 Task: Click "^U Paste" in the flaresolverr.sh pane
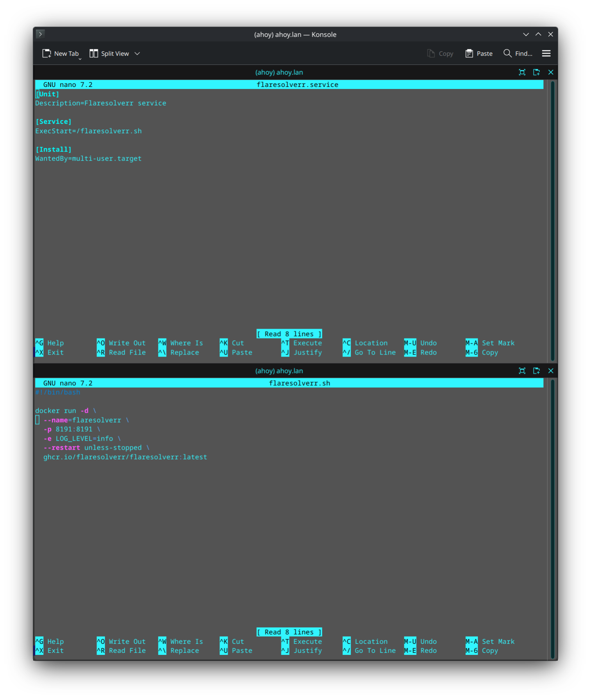tap(236, 651)
